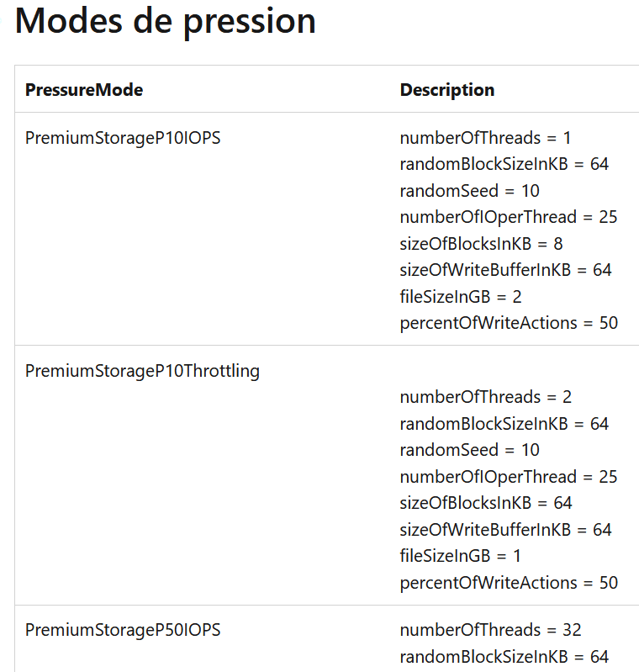Click the 'sizeOfBlocksInKB = 64' text

click(486, 503)
